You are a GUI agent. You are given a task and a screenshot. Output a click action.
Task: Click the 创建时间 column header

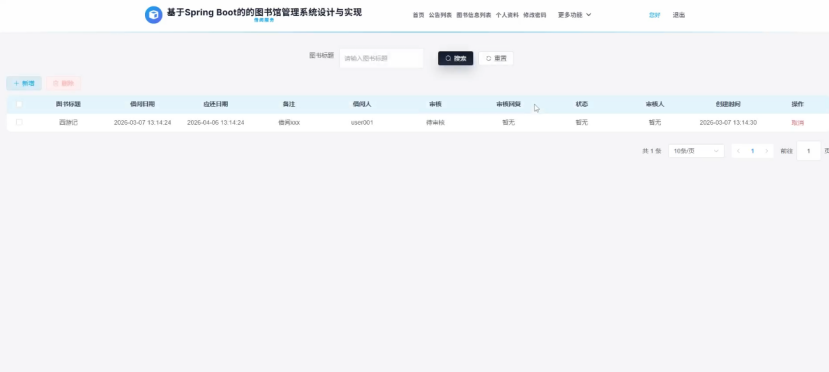(x=728, y=104)
